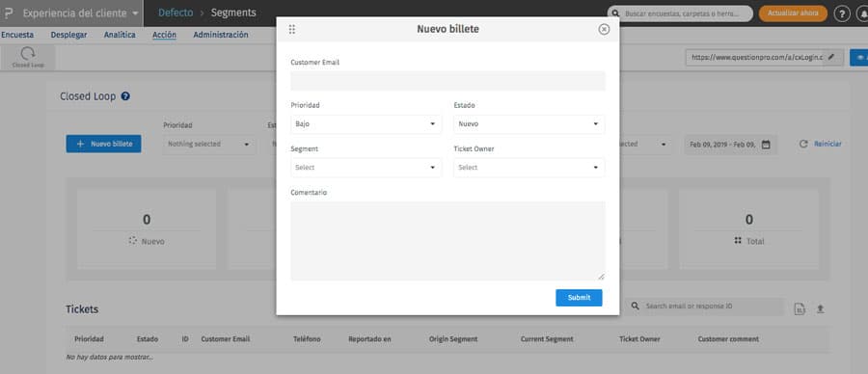
Task: Click the Actualizar ahora button
Action: tap(793, 13)
